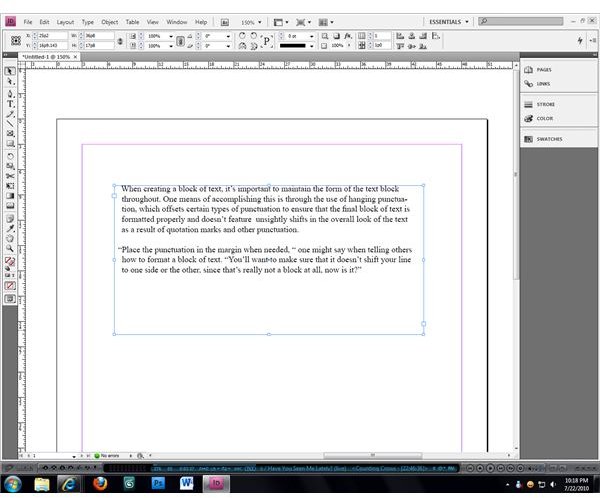This screenshot has height=498, width=600.
Task: Open Photoshop from the Windows taskbar
Action: [x=158, y=483]
